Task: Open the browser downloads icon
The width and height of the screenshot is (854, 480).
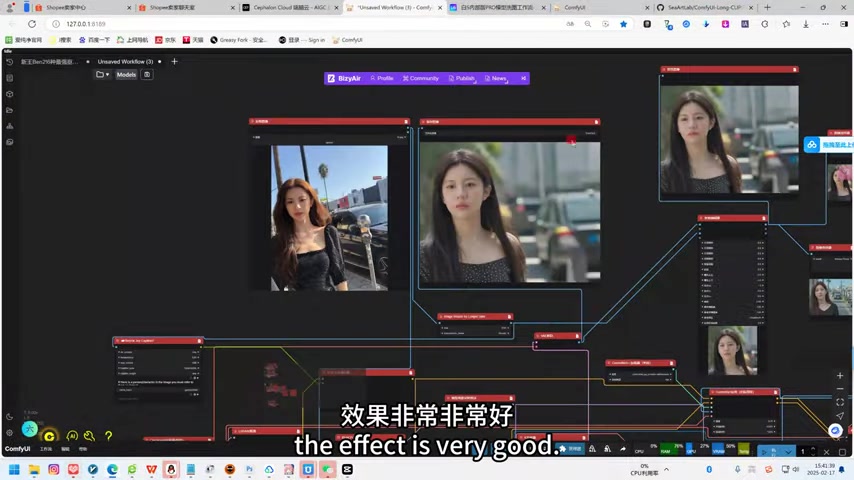Action: point(806,24)
